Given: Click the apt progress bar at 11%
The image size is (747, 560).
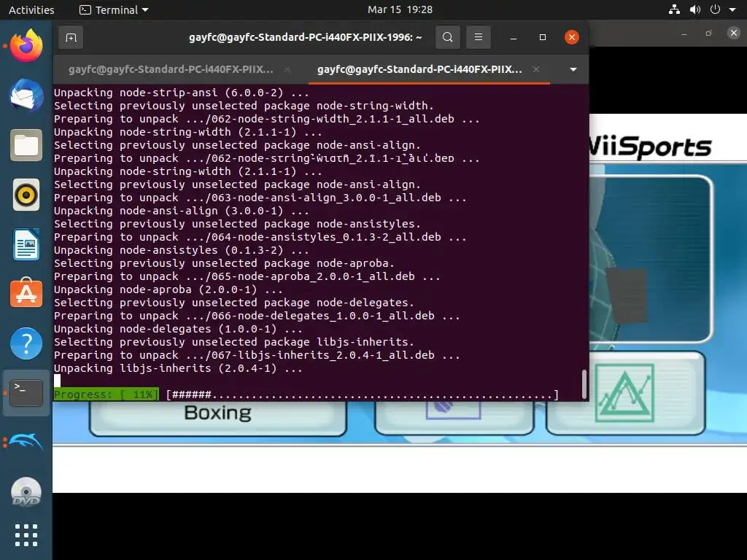Looking at the screenshot, I should tap(305, 394).
